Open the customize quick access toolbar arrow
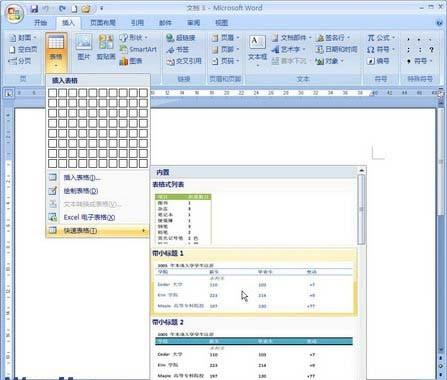 pyautogui.click(x=102, y=9)
